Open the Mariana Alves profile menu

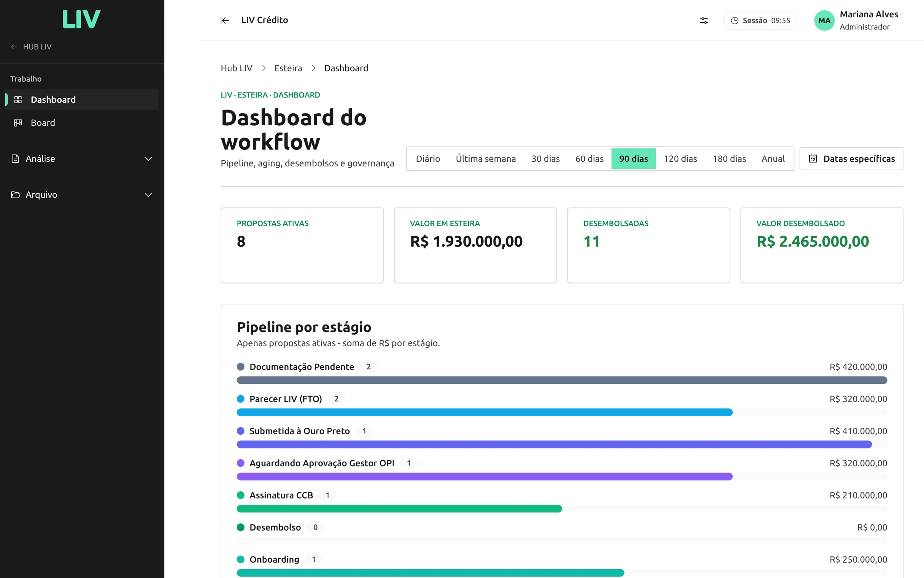pos(857,20)
